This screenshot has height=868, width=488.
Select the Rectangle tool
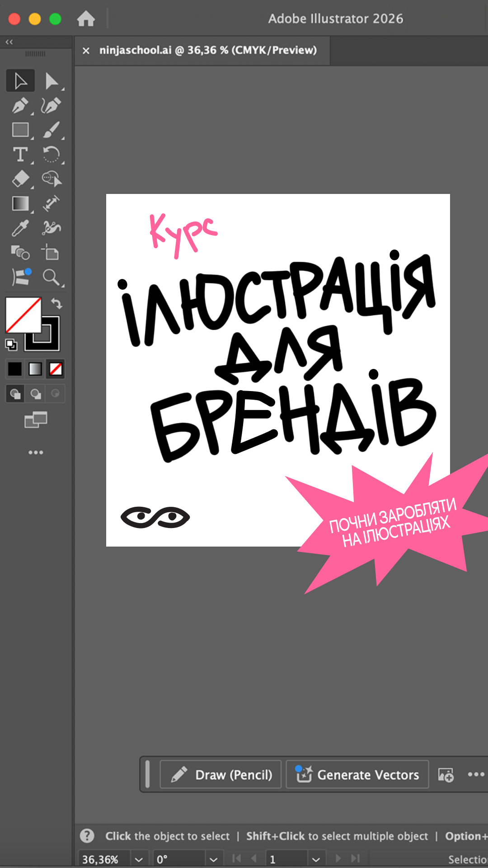(x=20, y=130)
